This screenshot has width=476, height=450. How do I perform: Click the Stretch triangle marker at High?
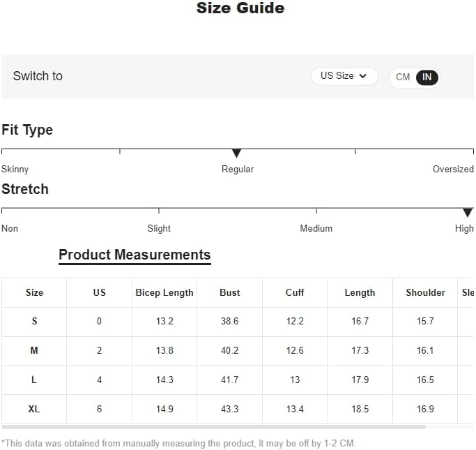click(468, 212)
